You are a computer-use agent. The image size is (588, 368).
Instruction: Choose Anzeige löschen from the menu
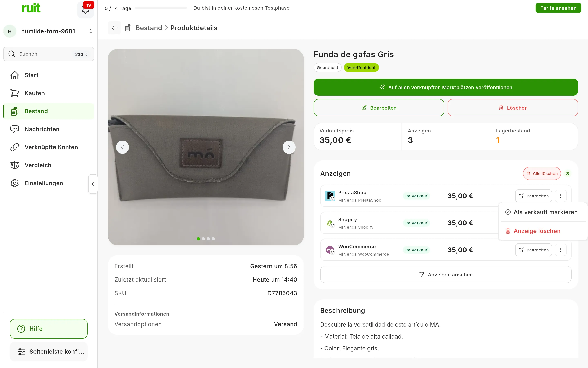543,231
